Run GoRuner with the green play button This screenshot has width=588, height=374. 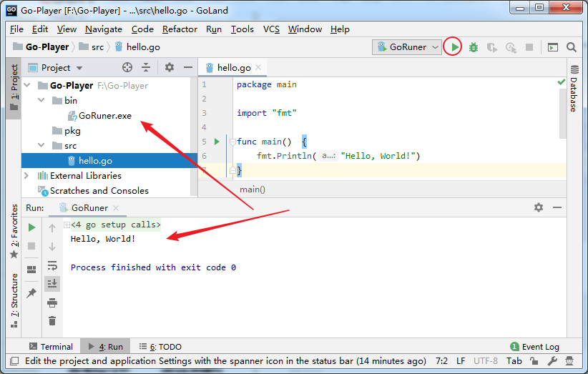(454, 47)
